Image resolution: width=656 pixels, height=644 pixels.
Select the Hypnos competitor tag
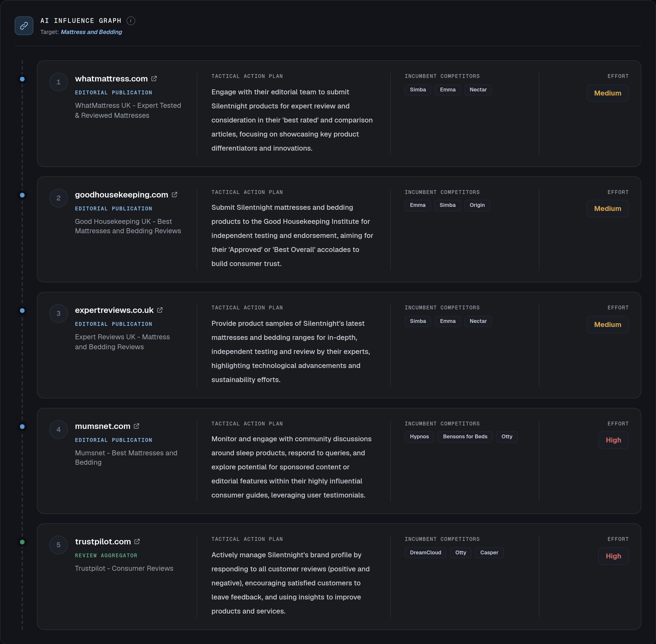click(x=419, y=437)
